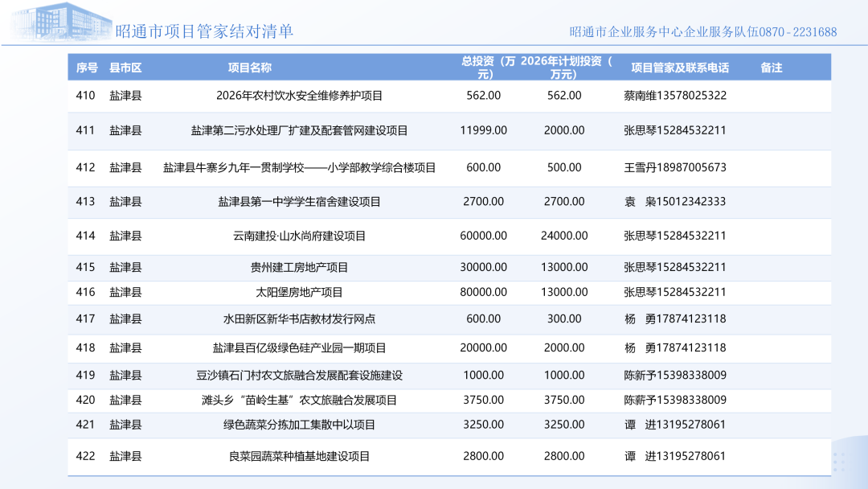This screenshot has width=868, height=489.
Task: Click serial number 422
Action: (x=85, y=456)
